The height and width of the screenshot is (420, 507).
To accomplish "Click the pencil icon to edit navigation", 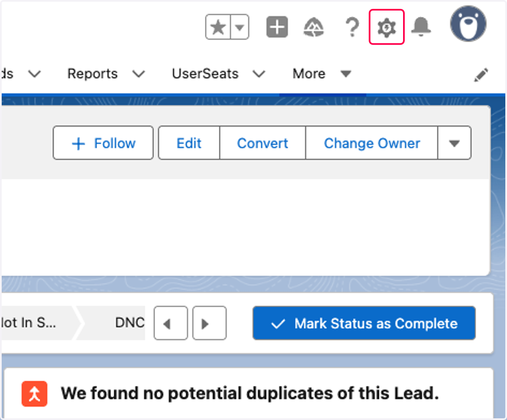I will [481, 75].
